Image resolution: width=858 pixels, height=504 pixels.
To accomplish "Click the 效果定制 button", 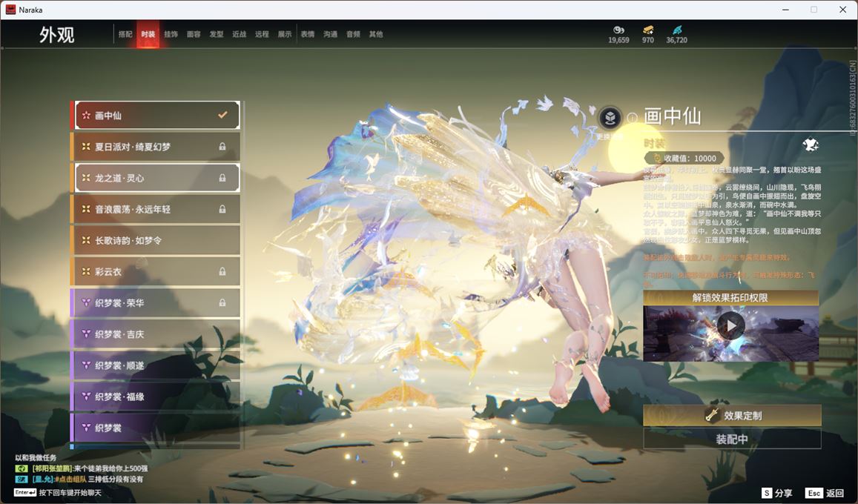I will point(732,416).
